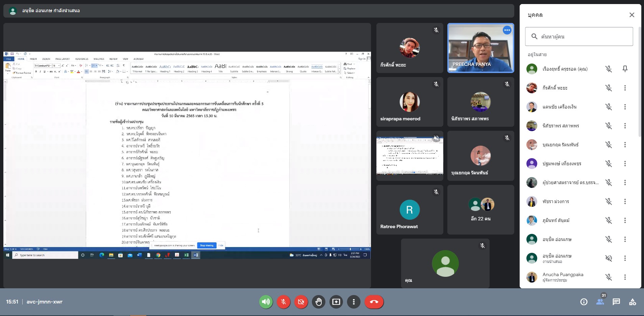
Task: Close the people side panel
Action: pos(631,15)
